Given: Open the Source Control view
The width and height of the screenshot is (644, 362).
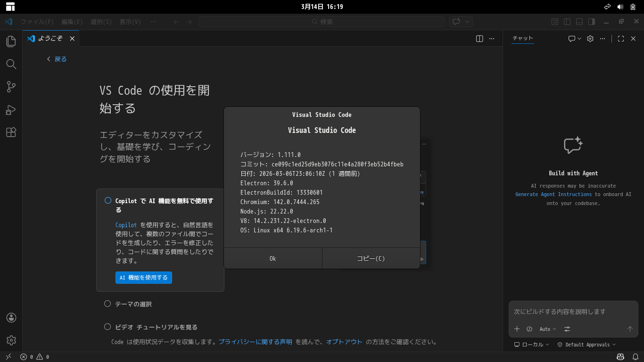Looking at the screenshot, I should pos(11,87).
